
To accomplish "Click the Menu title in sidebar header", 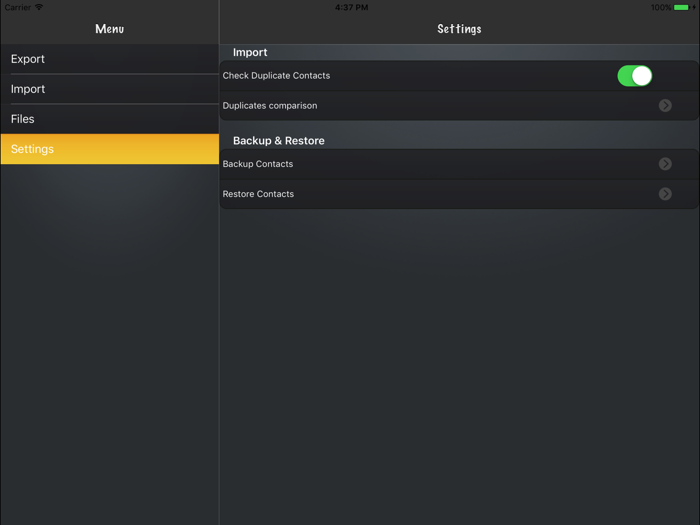I will (109, 29).
